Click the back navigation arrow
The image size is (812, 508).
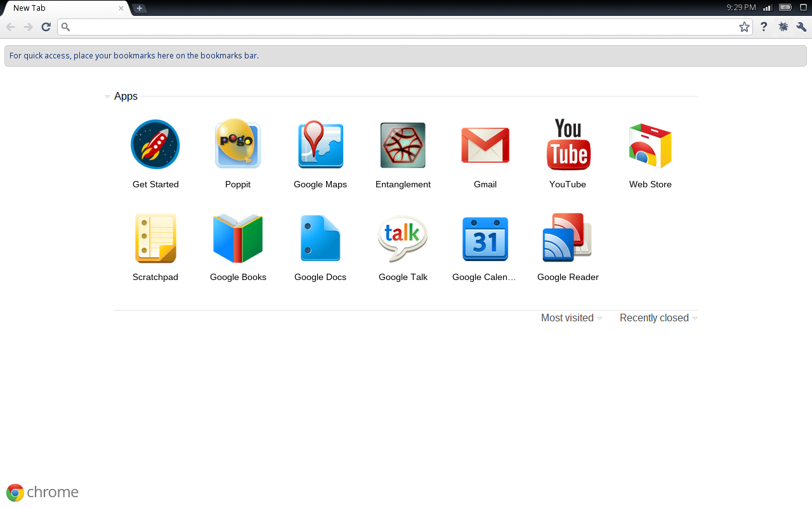(x=10, y=27)
